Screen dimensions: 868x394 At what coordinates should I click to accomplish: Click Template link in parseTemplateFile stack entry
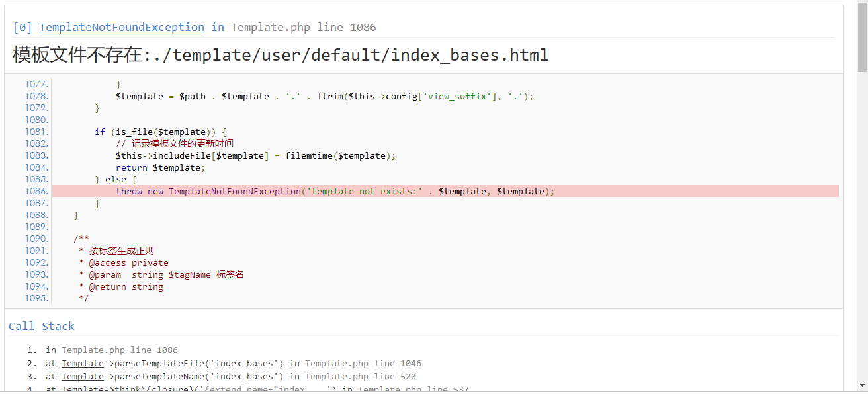click(83, 363)
